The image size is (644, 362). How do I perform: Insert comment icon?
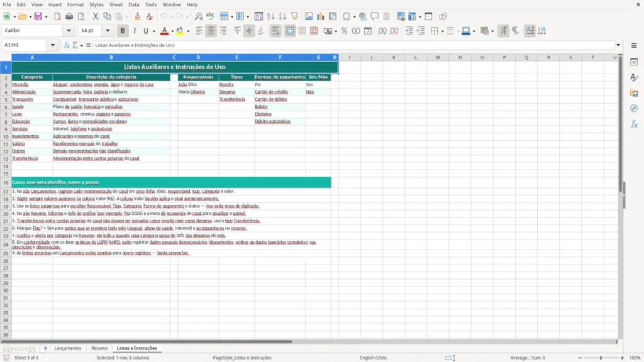pyautogui.click(x=375, y=16)
